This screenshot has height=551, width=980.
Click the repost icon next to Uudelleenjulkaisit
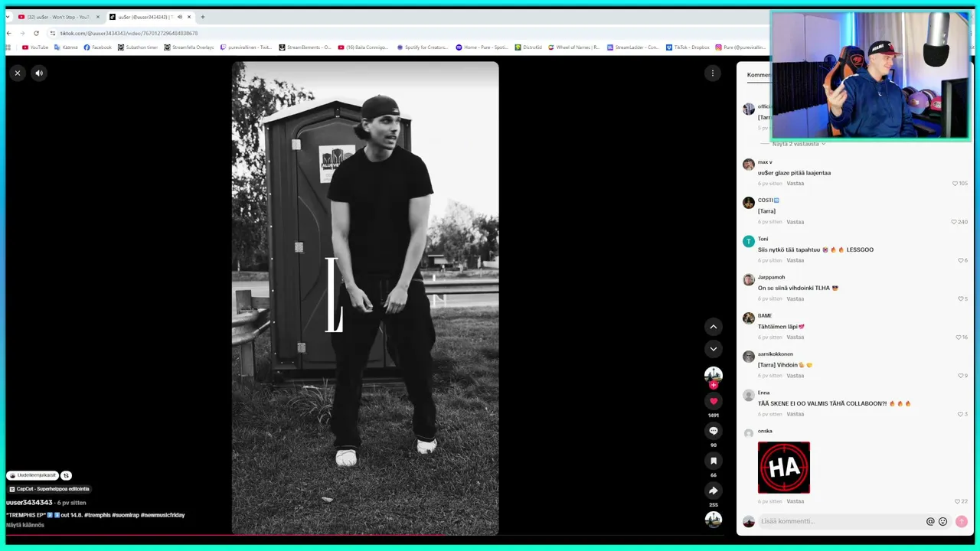point(66,475)
